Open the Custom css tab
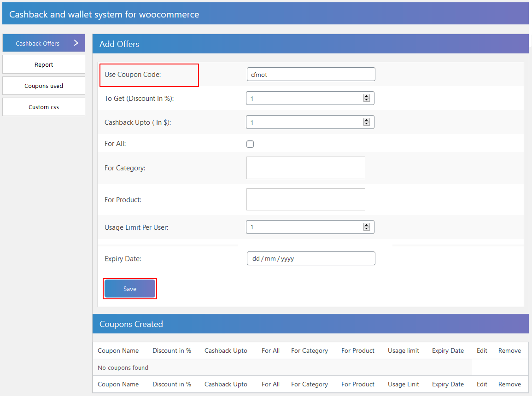This screenshot has width=532, height=396. click(44, 107)
